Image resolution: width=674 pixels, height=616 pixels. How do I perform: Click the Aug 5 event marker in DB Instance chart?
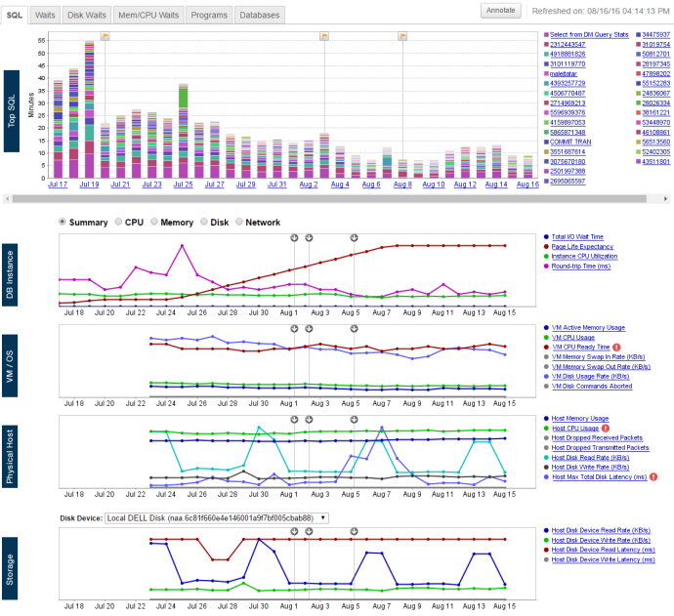(x=354, y=237)
